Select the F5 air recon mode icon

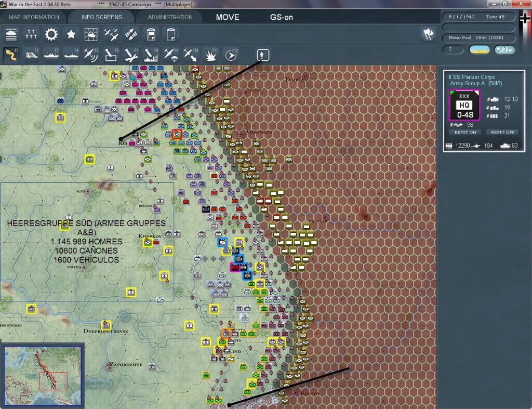(91, 55)
